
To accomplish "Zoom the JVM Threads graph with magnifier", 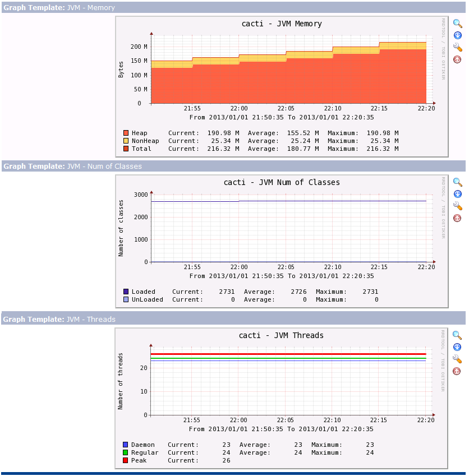I will (457, 335).
